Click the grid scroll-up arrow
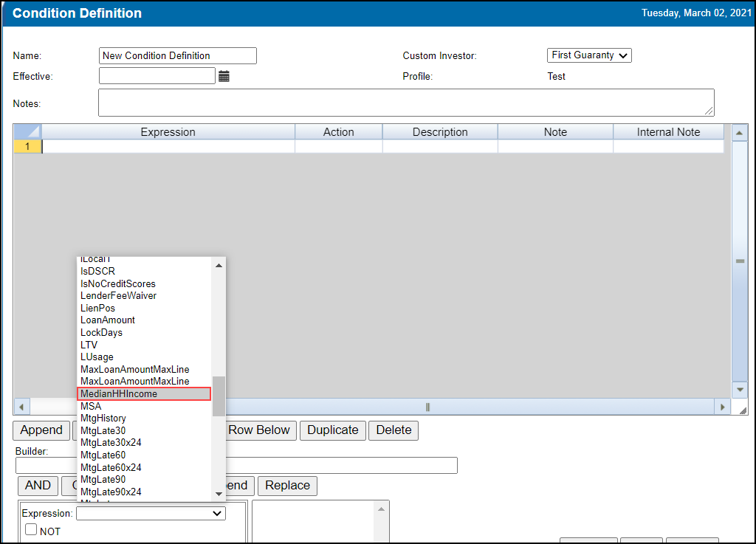Screen dimensions: 756x544 tap(739, 132)
